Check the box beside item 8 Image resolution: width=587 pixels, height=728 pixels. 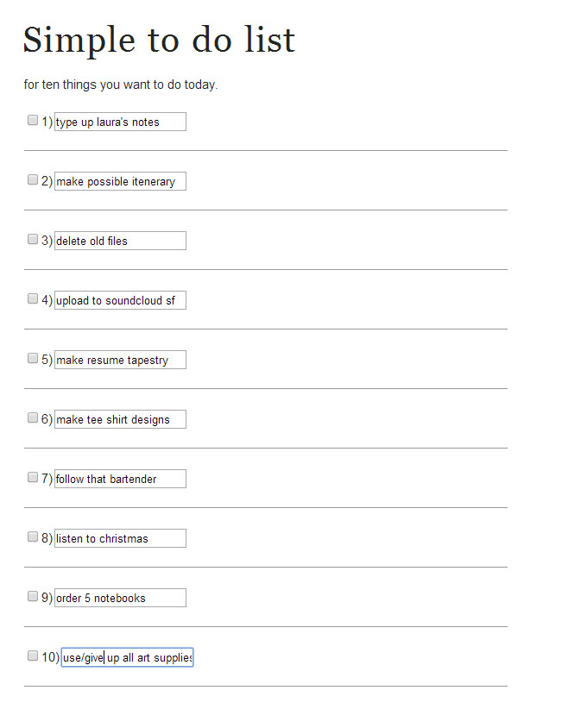point(33,537)
